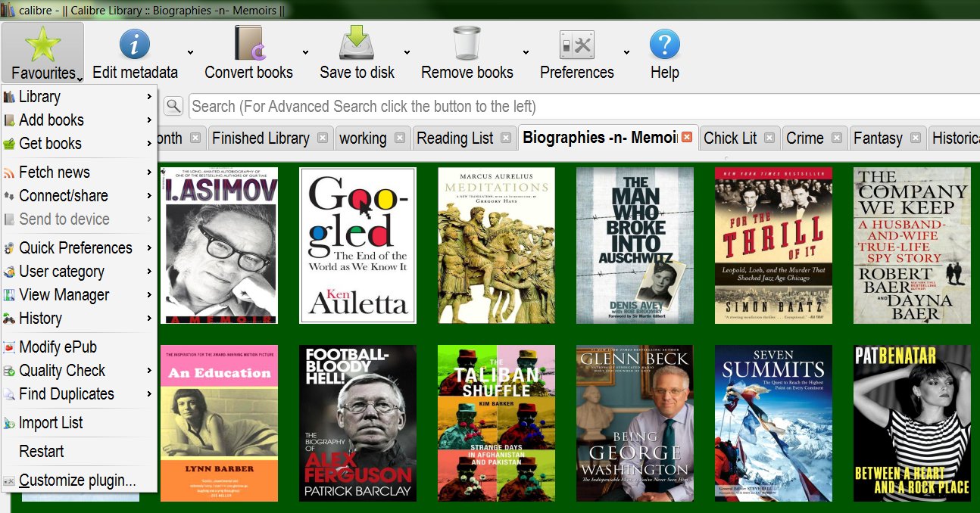This screenshot has width=980, height=513.
Task: Click the Connect/share menu icon
Action: 9,196
